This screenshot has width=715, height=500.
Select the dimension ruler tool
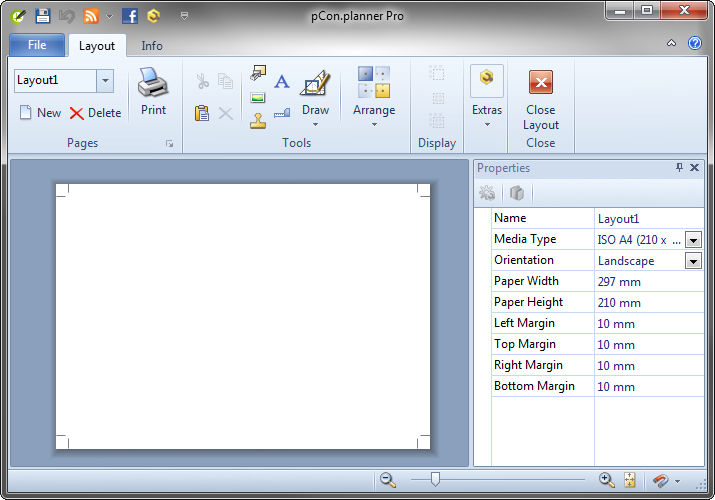coord(282,113)
